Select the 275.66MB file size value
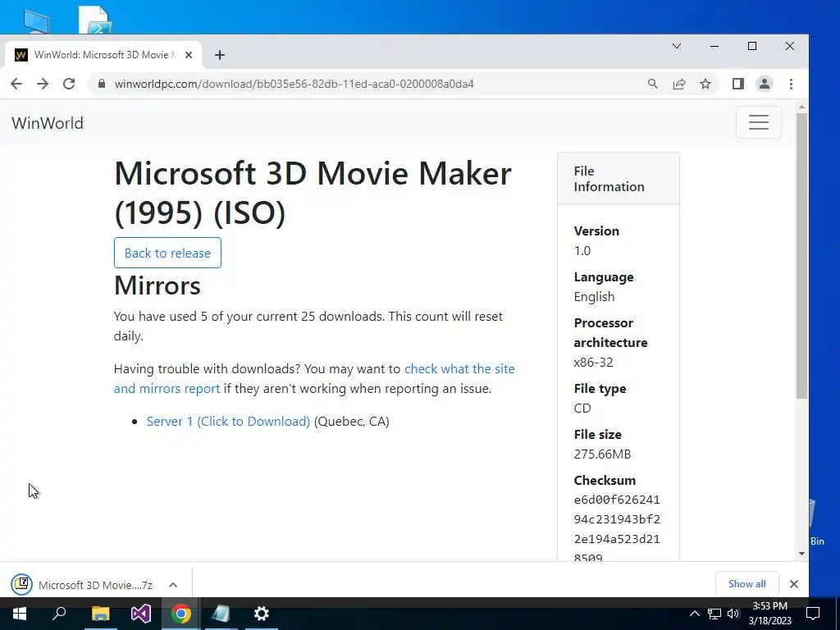Image resolution: width=840 pixels, height=630 pixels. 602,454
